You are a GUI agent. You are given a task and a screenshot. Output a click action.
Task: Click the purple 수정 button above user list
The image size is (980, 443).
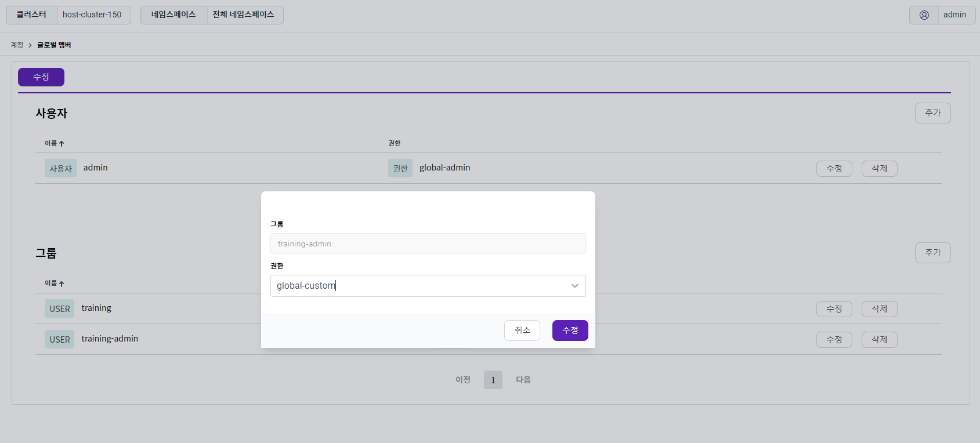(x=41, y=77)
